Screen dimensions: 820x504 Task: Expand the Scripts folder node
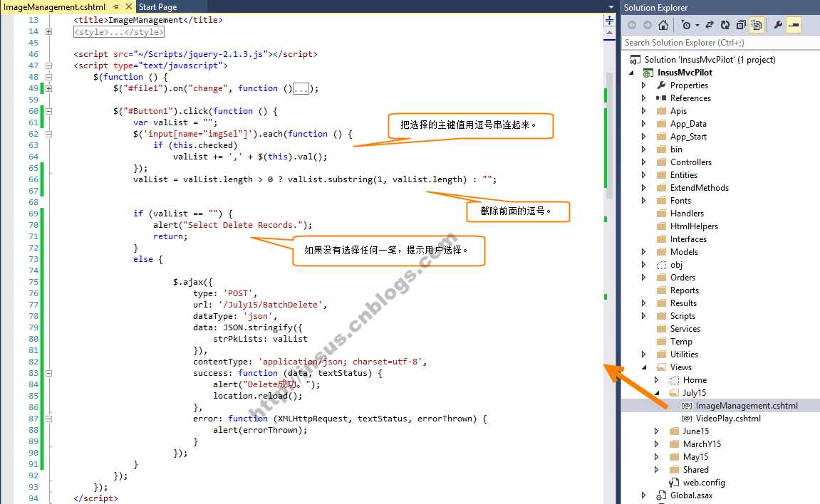coord(644,316)
